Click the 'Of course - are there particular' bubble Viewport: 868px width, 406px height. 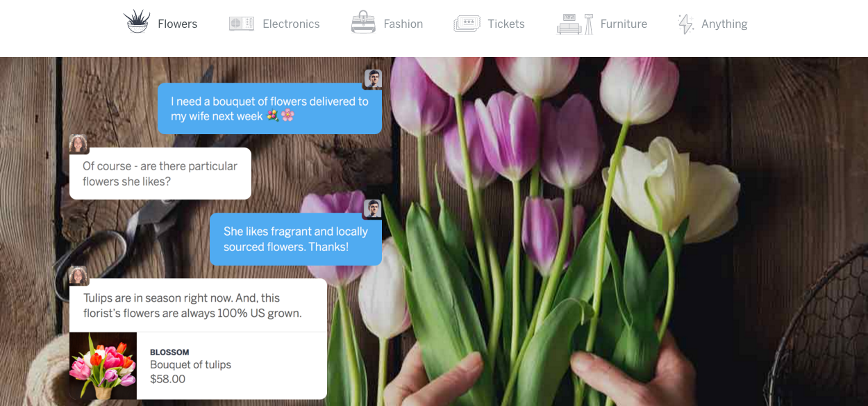point(160,174)
